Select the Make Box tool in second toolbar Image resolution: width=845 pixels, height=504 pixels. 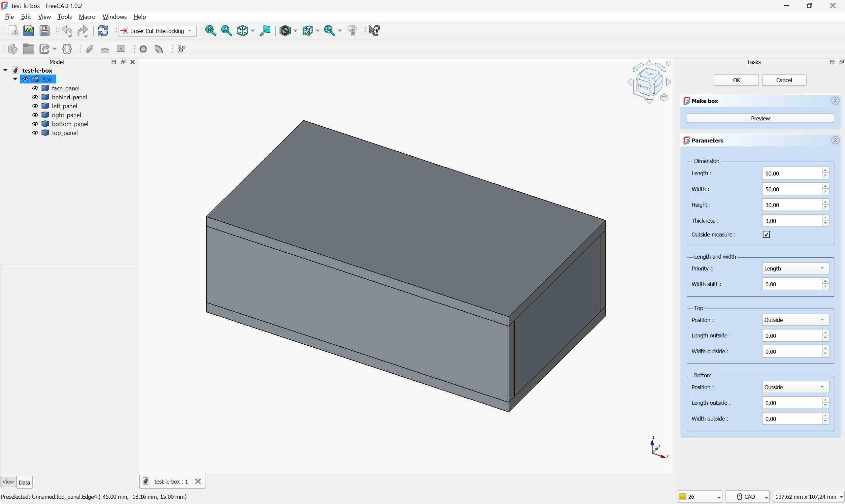point(13,49)
